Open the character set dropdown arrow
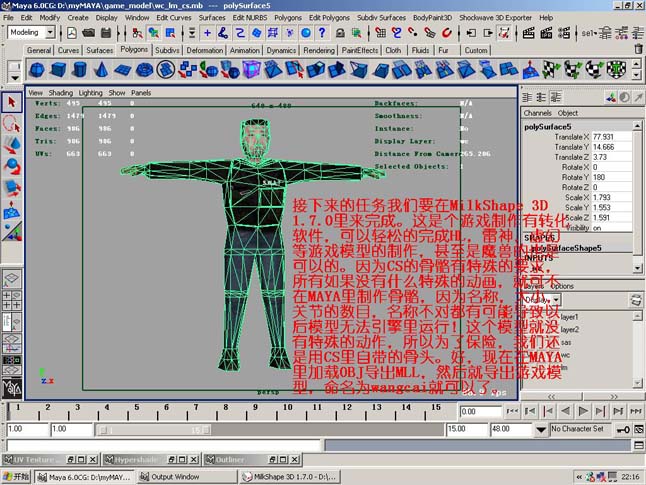 pyautogui.click(x=541, y=430)
